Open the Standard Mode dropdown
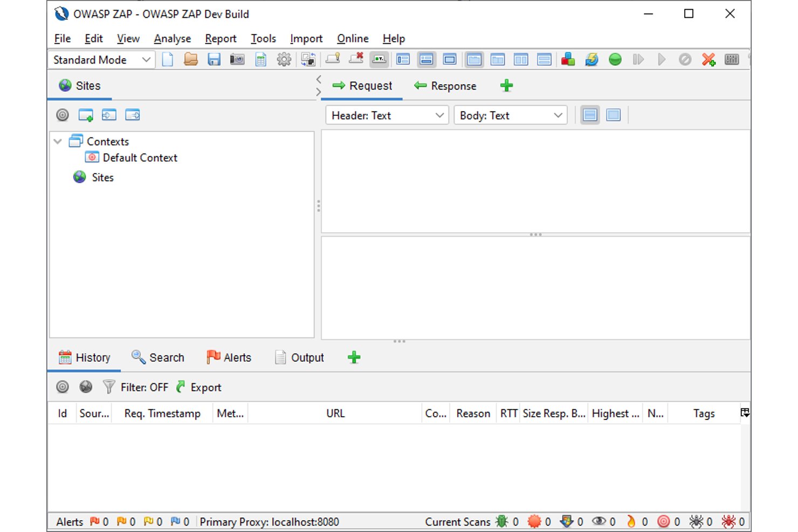This screenshot has height=532, width=798. tap(102, 60)
